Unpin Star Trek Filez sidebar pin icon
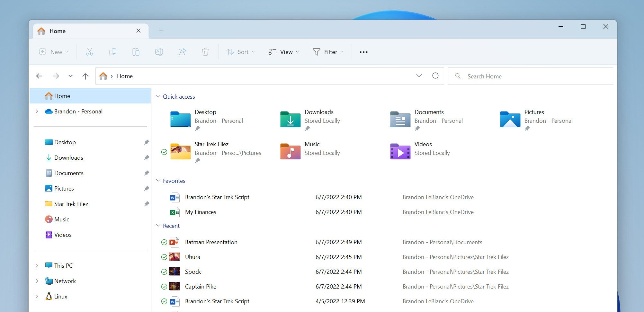Viewport: 644px width, 312px height. pos(147,204)
